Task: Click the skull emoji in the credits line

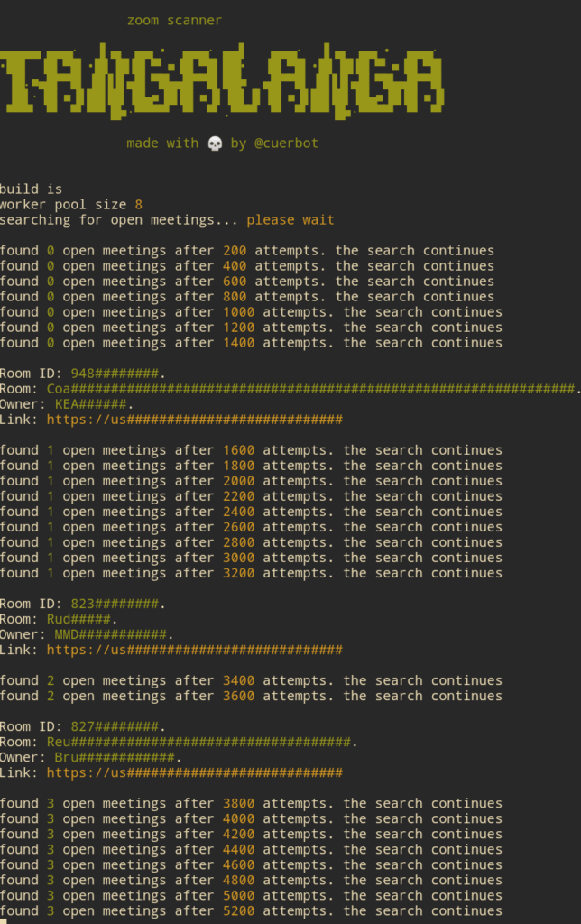Action: pos(215,143)
